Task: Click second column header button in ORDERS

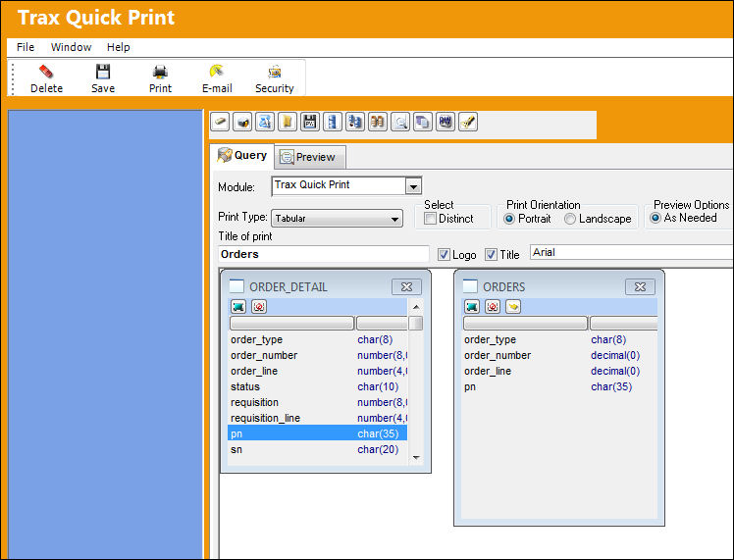Action: [x=623, y=323]
